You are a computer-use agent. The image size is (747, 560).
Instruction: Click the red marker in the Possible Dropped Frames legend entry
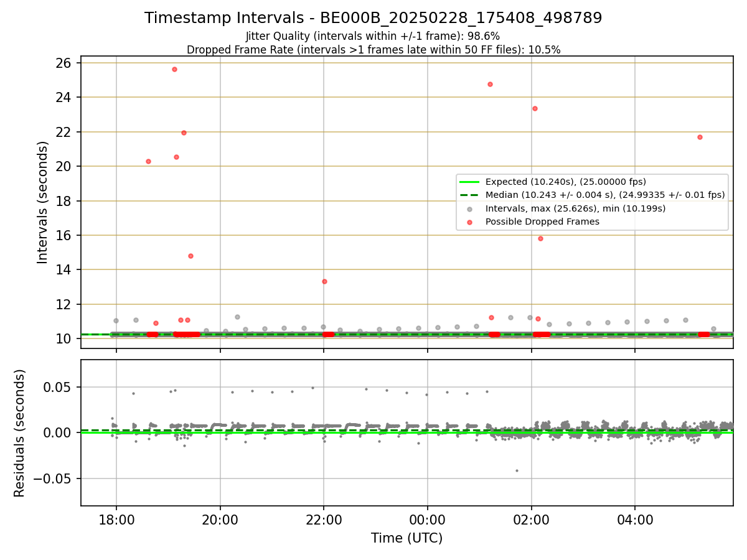(469, 222)
